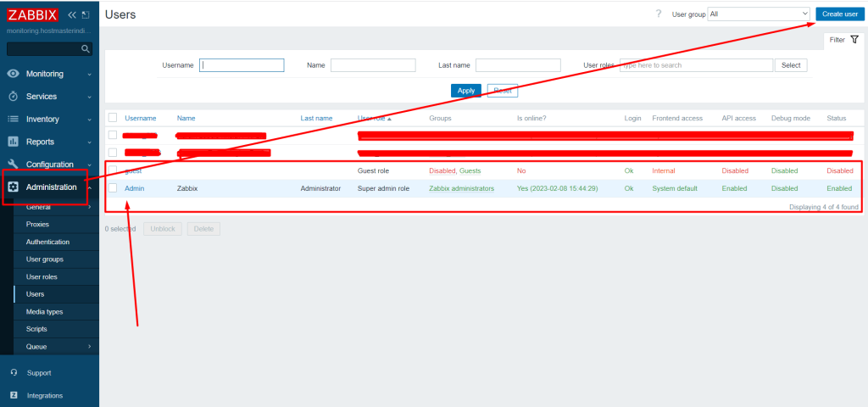The height and width of the screenshot is (407, 868).
Task: Open User roles in Administration menu
Action: point(42,277)
